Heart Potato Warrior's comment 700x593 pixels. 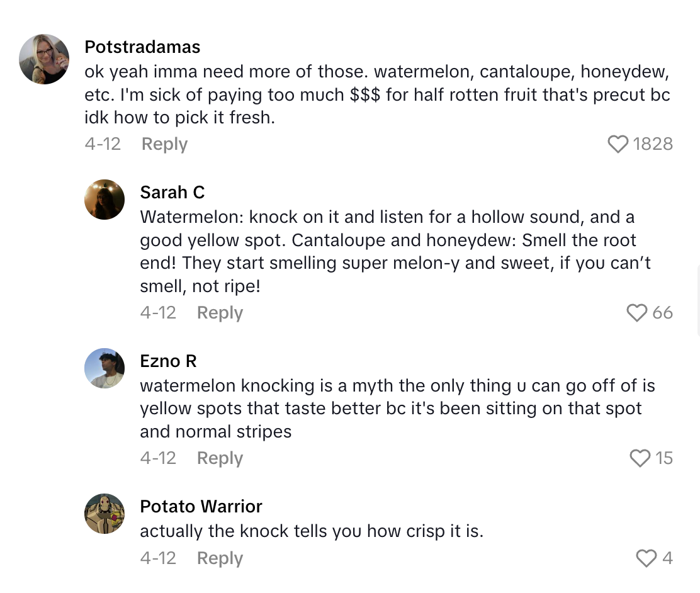coord(646,558)
